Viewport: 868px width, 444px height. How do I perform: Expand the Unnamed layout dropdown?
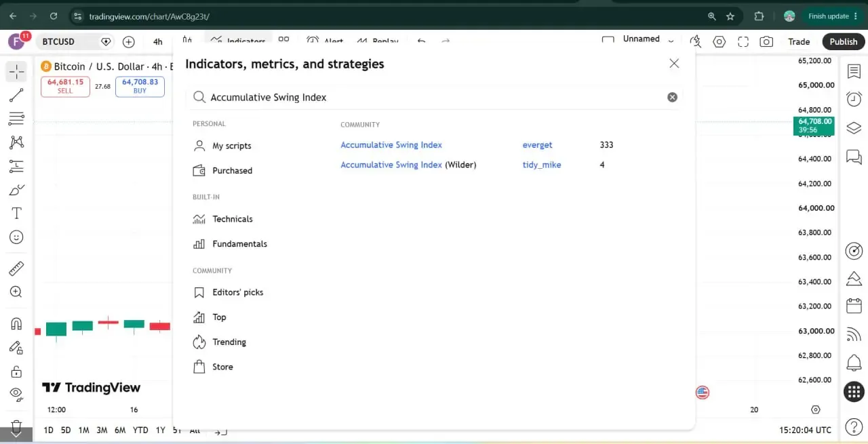[x=671, y=41]
